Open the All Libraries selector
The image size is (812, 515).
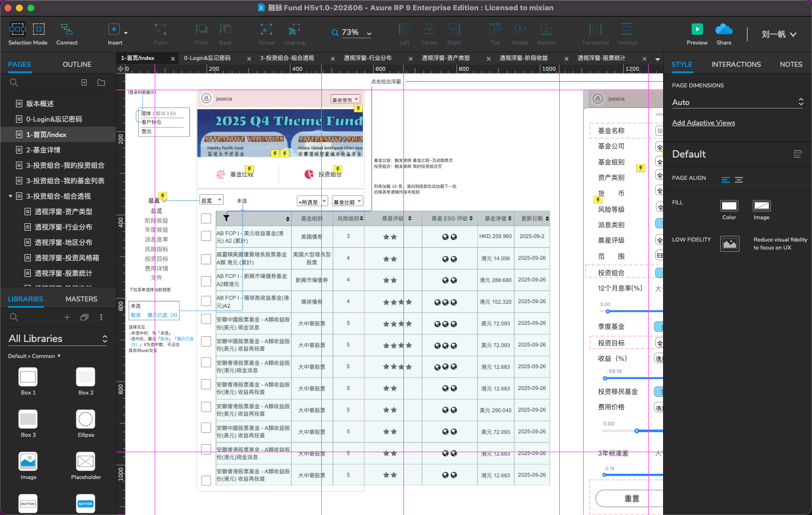(58, 339)
